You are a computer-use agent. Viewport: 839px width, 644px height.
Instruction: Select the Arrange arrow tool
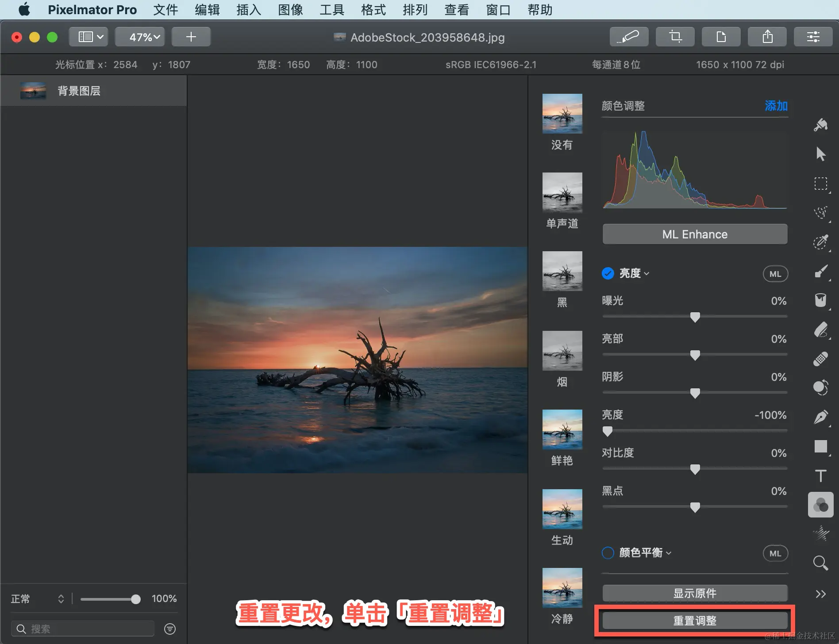coord(821,154)
